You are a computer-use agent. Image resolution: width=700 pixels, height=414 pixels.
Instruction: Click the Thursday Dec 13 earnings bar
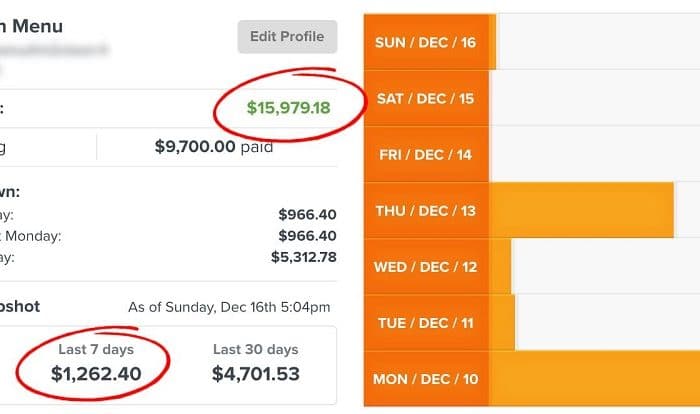(x=581, y=210)
